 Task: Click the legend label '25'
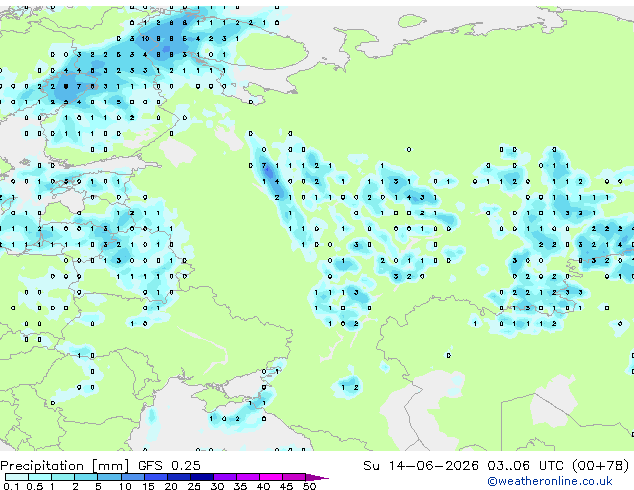[194, 486]
